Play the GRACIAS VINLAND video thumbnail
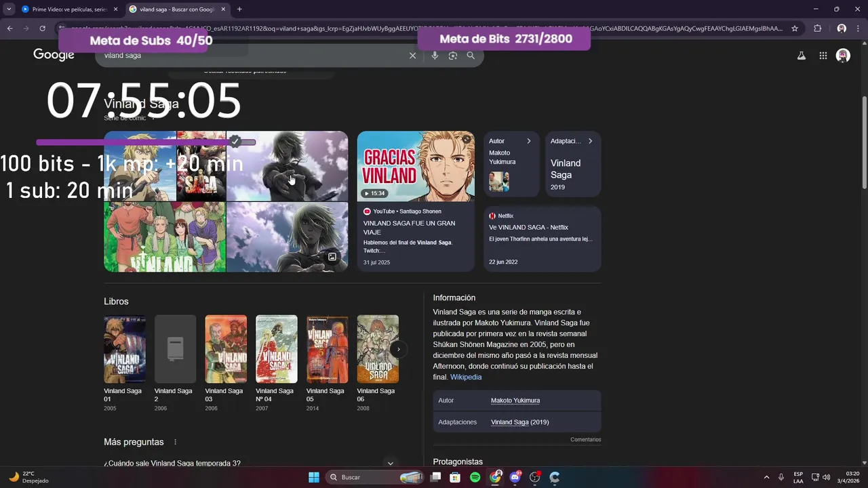The width and height of the screenshot is (868, 488). click(416, 166)
